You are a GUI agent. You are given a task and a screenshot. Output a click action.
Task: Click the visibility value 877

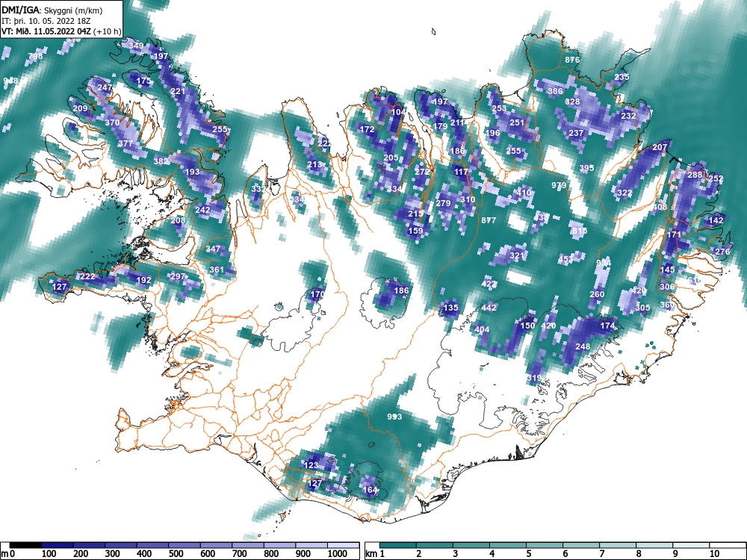[489, 220]
